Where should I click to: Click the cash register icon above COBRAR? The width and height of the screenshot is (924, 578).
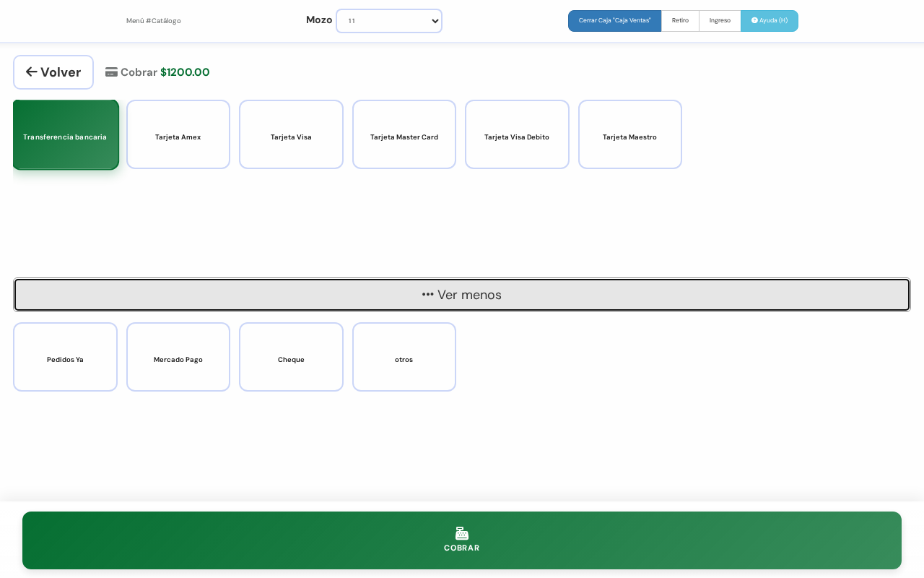tap(462, 533)
